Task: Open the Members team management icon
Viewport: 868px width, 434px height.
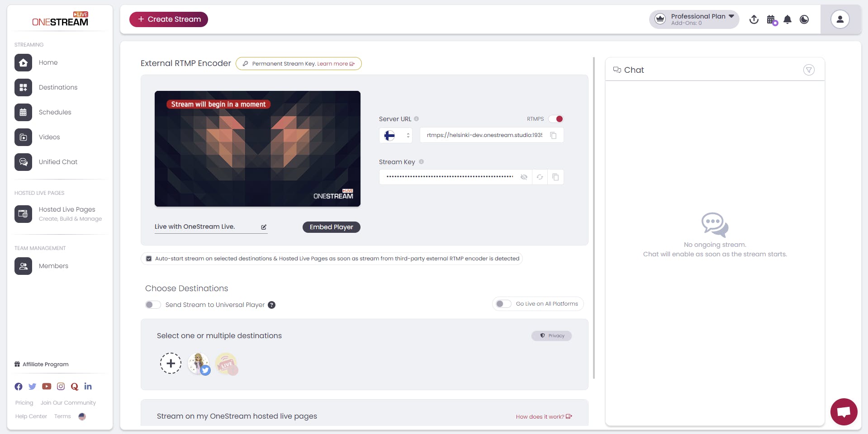Action: tap(23, 266)
